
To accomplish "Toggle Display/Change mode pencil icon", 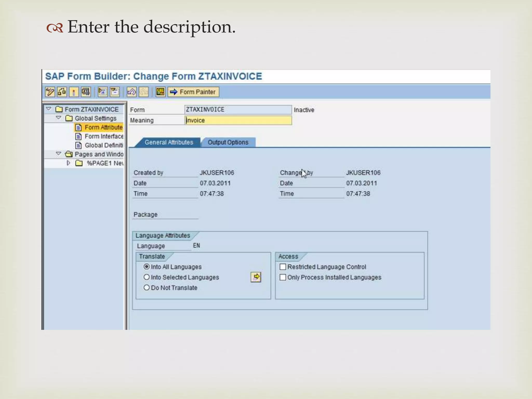I will point(50,92).
